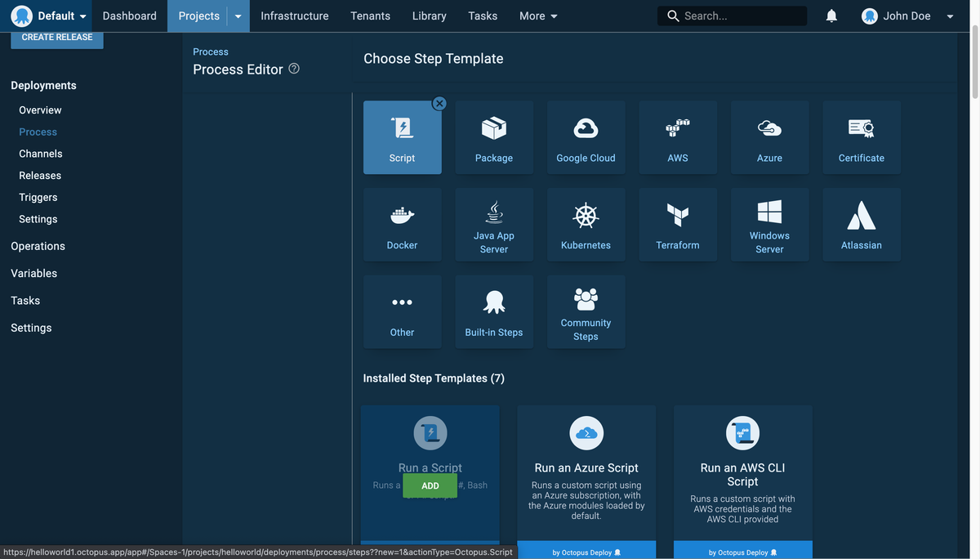Open Channels in the sidebar
Image resolution: width=980 pixels, height=559 pixels.
[41, 154]
